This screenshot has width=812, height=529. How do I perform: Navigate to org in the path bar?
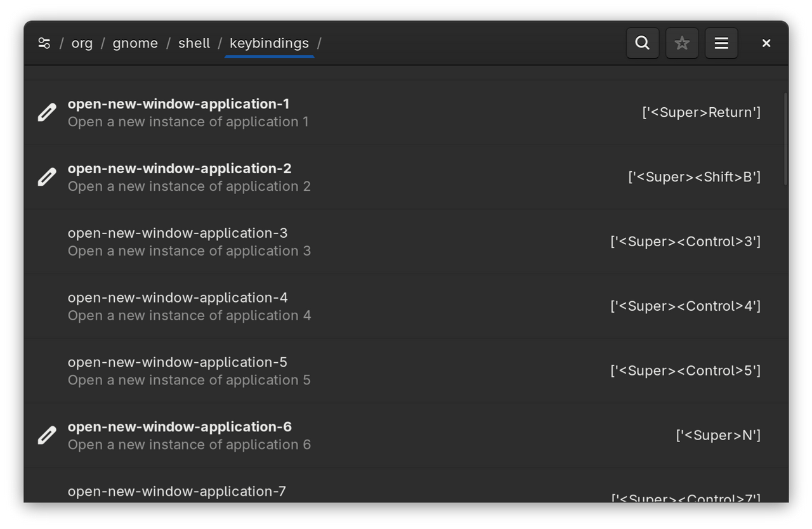(x=82, y=43)
